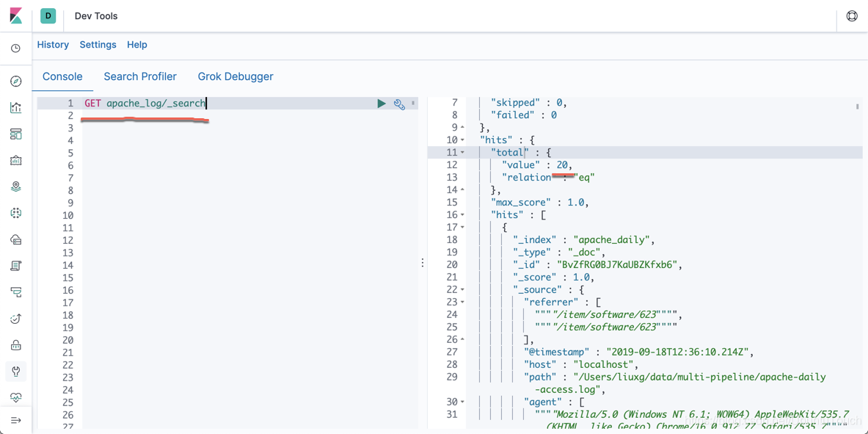
Task: Select the Dev Tools wrench sidebar icon
Action: tap(16, 371)
